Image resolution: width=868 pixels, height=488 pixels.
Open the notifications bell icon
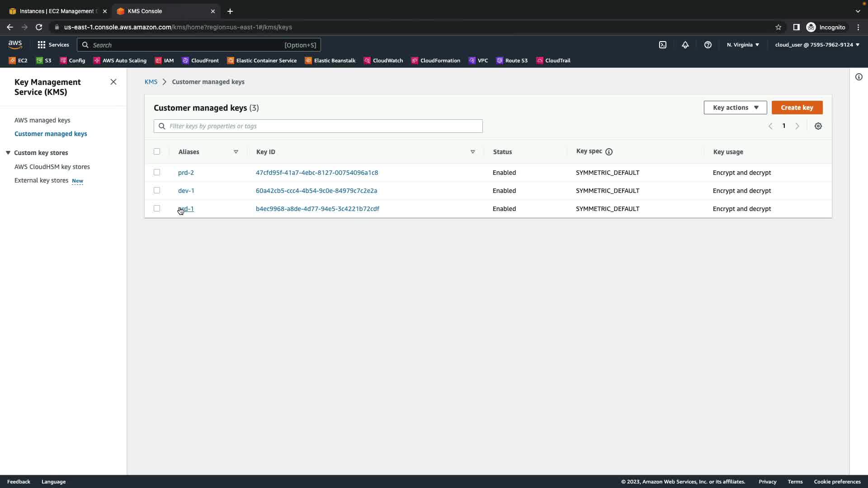[x=685, y=45]
